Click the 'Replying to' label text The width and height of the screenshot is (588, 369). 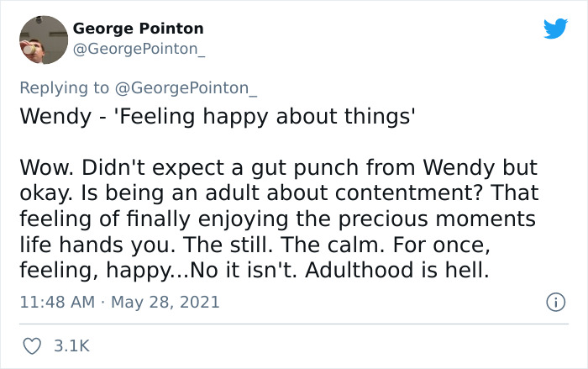64,88
